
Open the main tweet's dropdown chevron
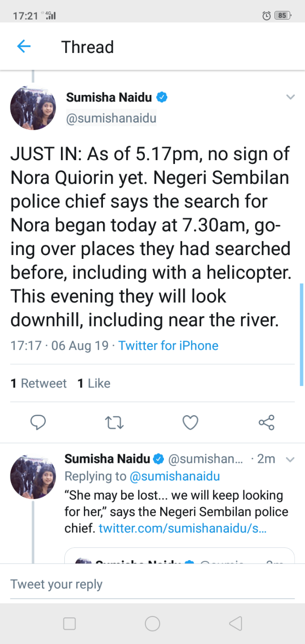(x=290, y=97)
